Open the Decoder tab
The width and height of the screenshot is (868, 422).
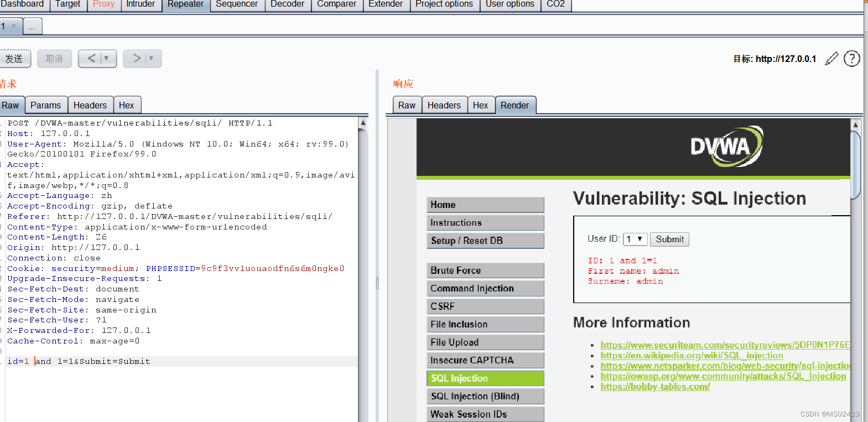(287, 4)
